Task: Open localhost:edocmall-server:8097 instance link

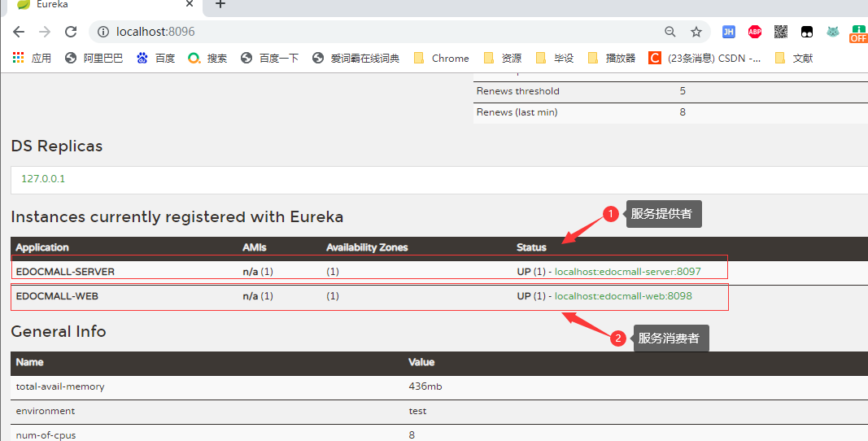Action: pos(627,271)
